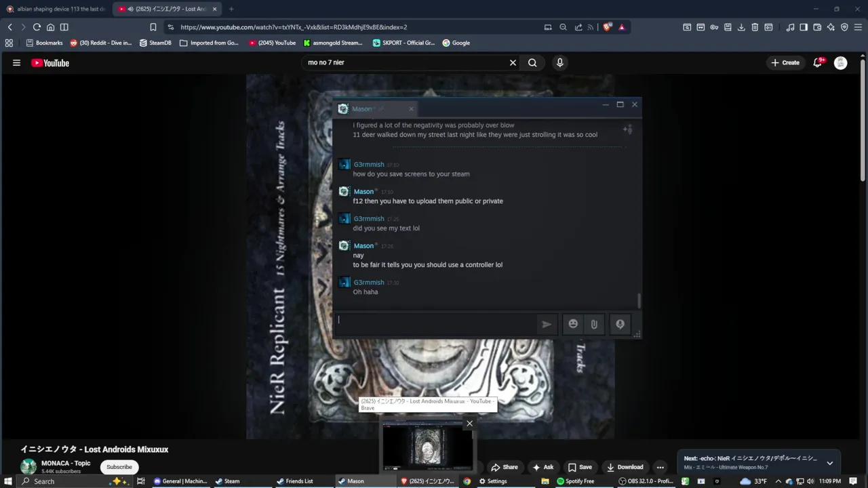This screenshot has height=488, width=868.
Task: Switch to albian shaping device browser tab
Action: pyautogui.click(x=56, y=9)
